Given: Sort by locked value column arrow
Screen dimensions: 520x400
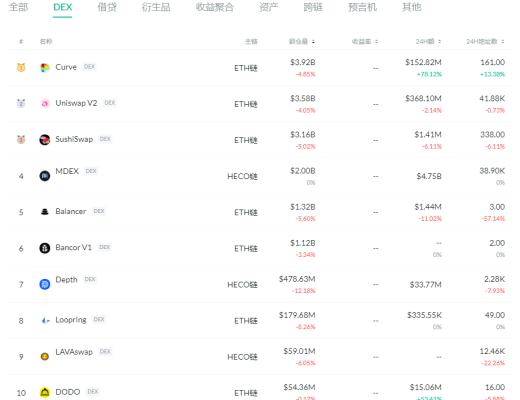Looking at the screenshot, I should tap(313, 42).
